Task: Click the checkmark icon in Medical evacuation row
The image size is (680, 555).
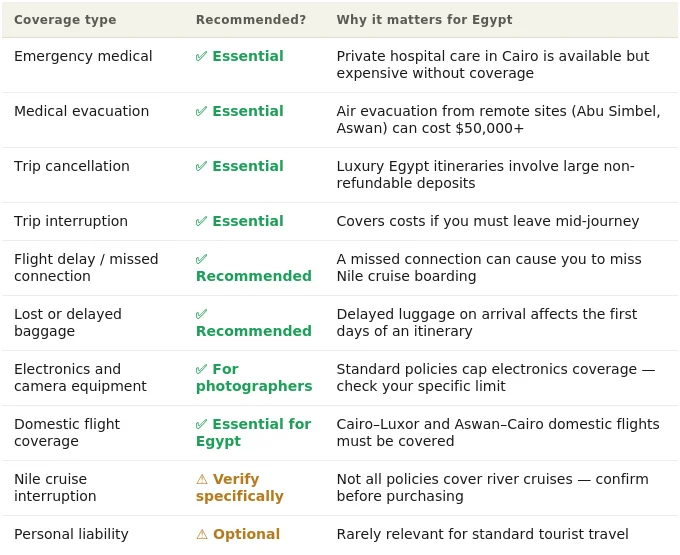Action: pos(201,111)
